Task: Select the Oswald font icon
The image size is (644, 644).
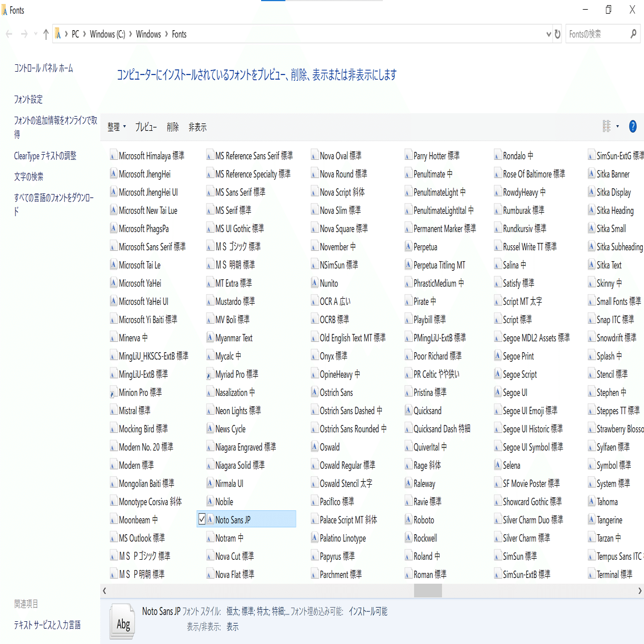Action: click(315, 447)
